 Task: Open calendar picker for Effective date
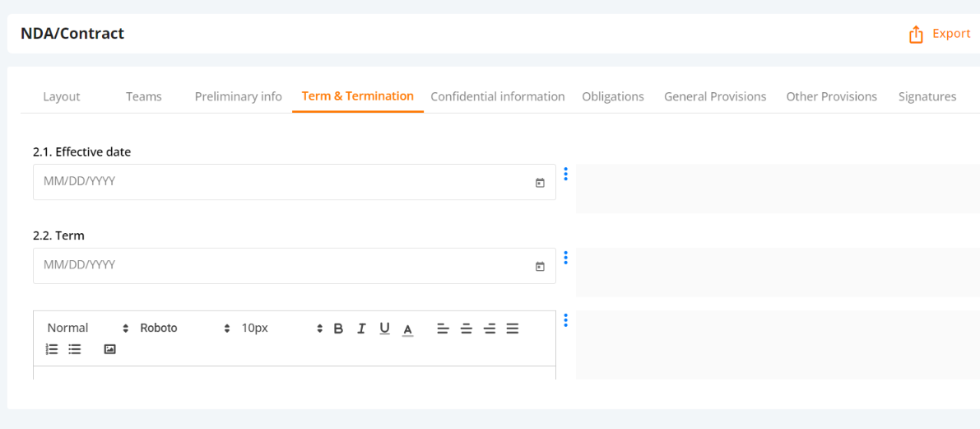point(540,183)
